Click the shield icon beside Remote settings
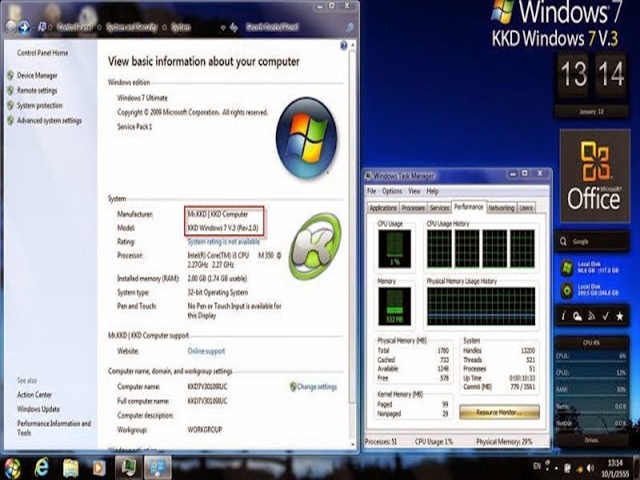640x480 pixels. (11, 90)
